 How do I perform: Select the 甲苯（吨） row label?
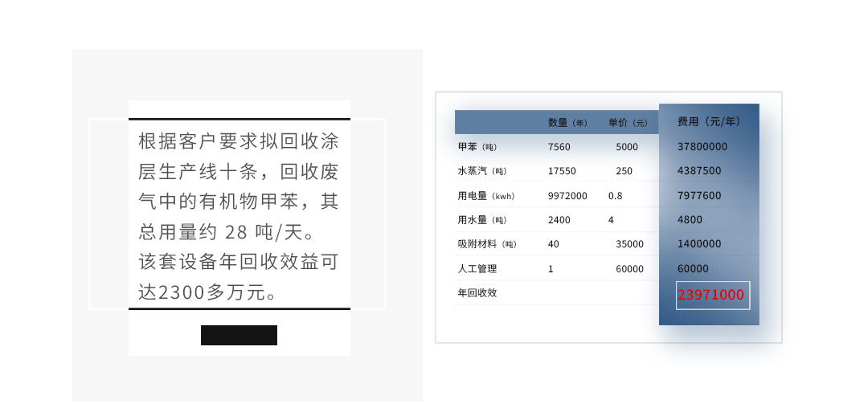click(477, 147)
